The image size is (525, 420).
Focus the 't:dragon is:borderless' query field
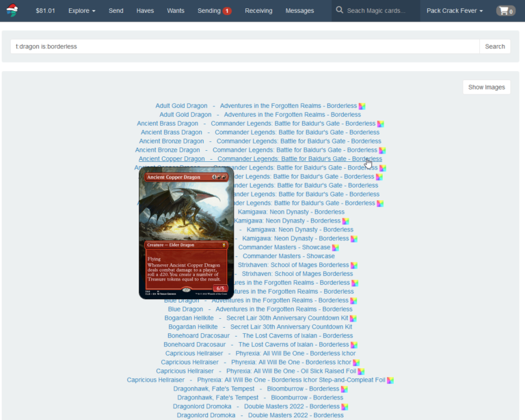pyautogui.click(x=245, y=46)
